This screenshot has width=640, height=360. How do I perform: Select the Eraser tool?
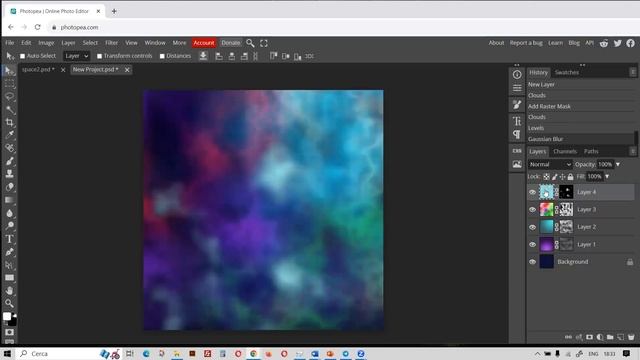tap(9, 187)
